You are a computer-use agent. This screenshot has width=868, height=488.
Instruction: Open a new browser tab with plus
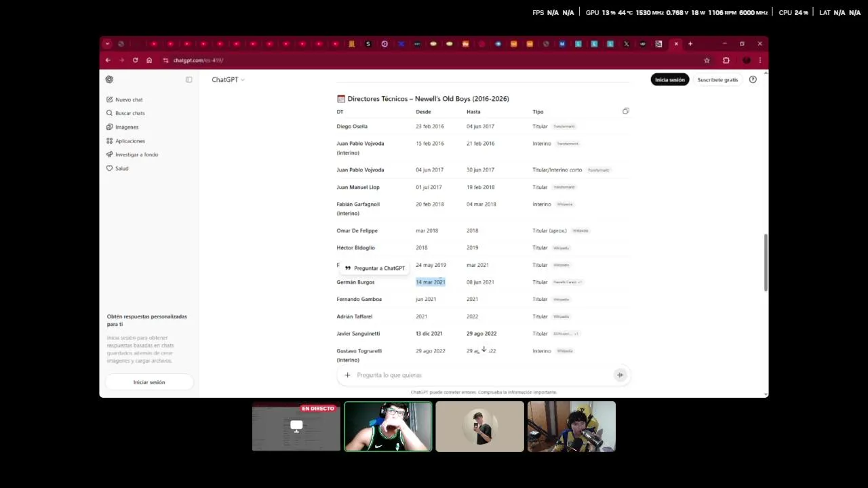pyautogui.click(x=690, y=44)
